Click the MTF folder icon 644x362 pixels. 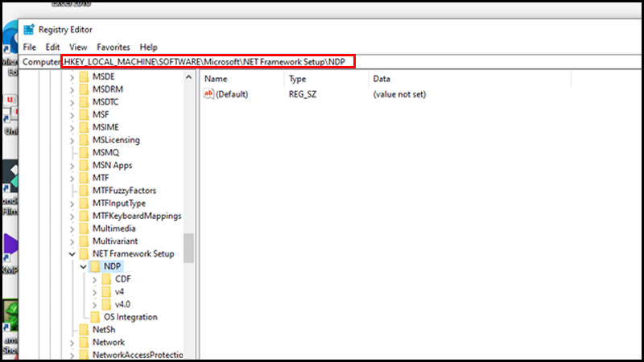tap(84, 178)
